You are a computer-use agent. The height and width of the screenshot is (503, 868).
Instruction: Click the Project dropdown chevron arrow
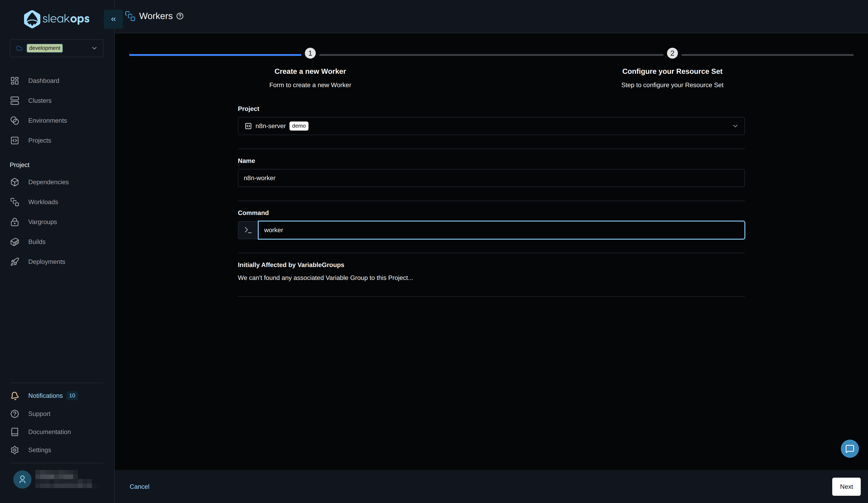coord(735,126)
